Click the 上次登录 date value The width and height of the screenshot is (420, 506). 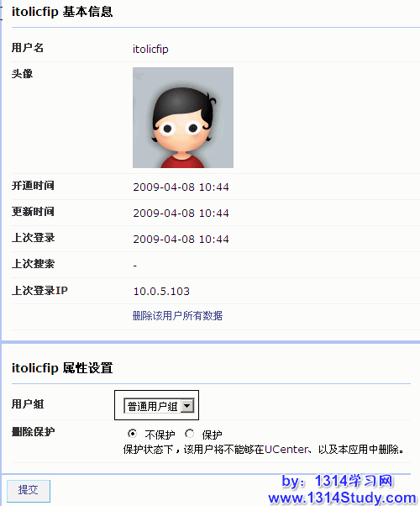point(181,239)
